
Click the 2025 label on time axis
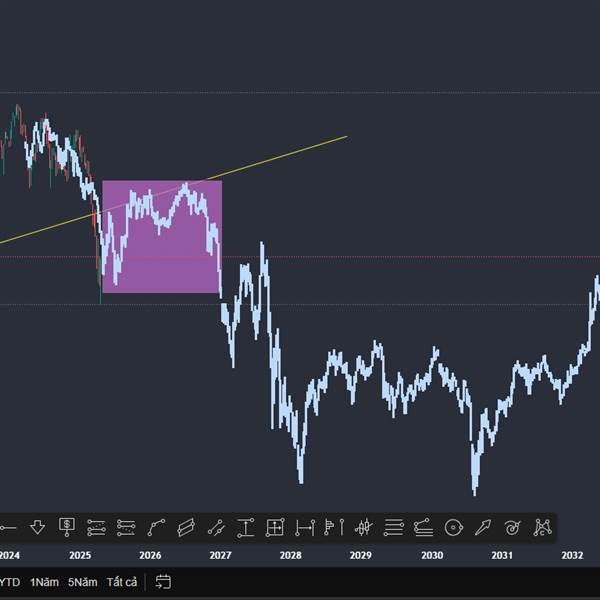pyautogui.click(x=80, y=555)
